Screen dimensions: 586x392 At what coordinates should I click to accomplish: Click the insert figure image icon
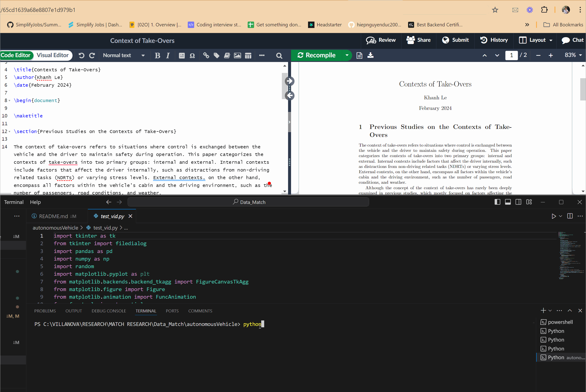(x=237, y=56)
